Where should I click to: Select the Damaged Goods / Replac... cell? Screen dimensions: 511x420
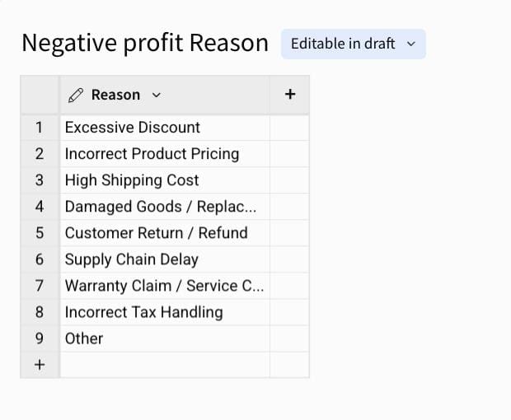[165, 207]
